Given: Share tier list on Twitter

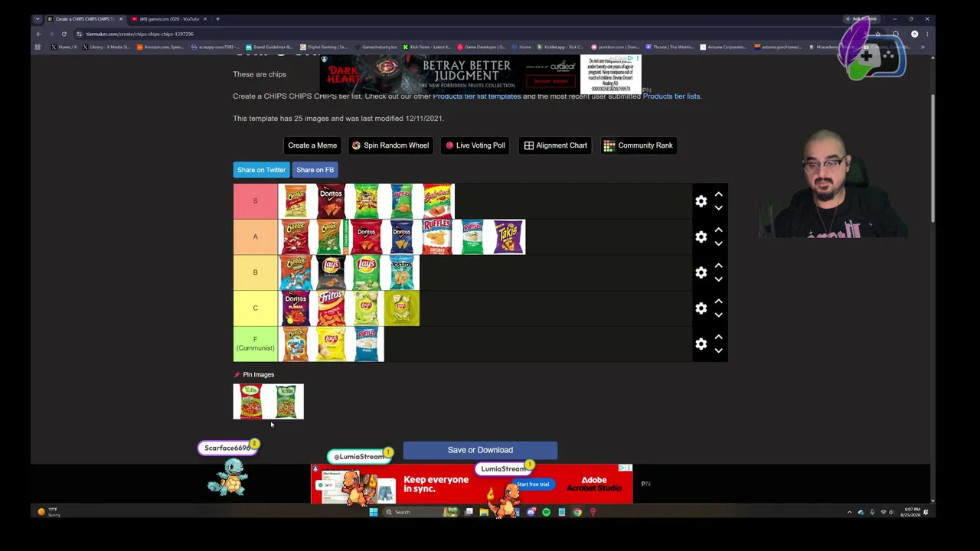Looking at the screenshot, I should pos(261,170).
